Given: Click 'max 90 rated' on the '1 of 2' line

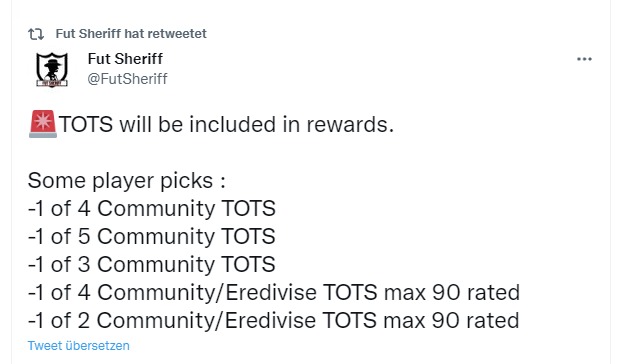Looking at the screenshot, I should click(451, 321).
